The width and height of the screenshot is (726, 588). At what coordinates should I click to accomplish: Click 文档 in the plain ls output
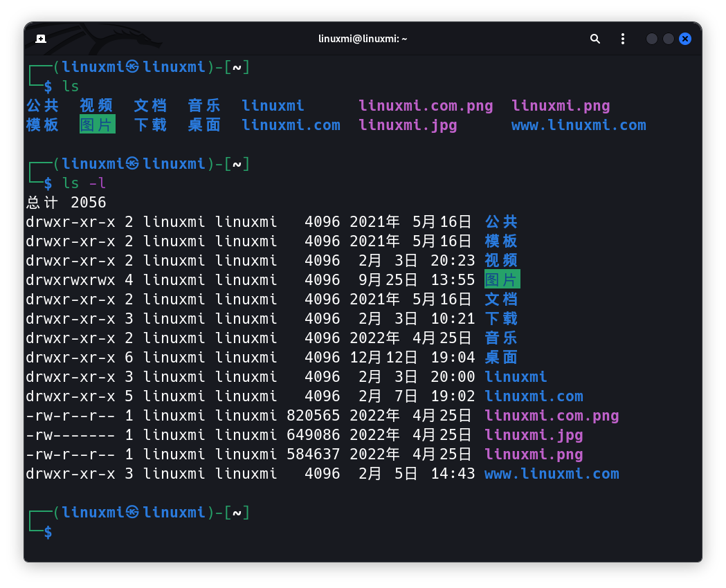[150, 106]
